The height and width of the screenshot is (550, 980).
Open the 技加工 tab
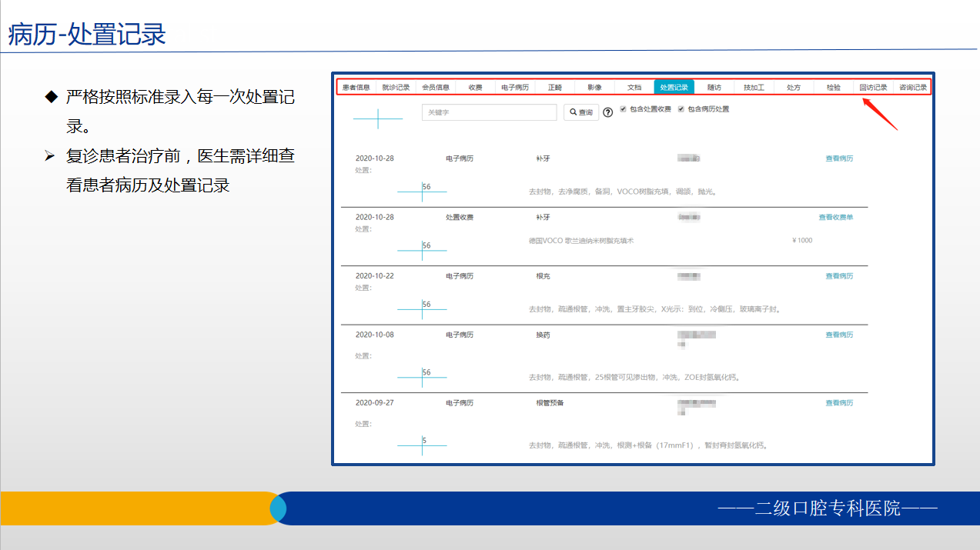point(753,86)
